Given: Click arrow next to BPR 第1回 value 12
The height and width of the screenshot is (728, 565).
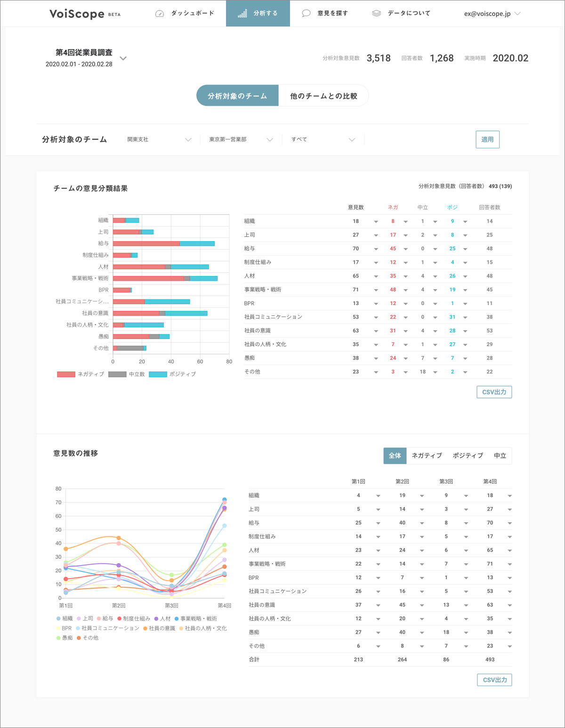Looking at the screenshot, I should tap(378, 578).
